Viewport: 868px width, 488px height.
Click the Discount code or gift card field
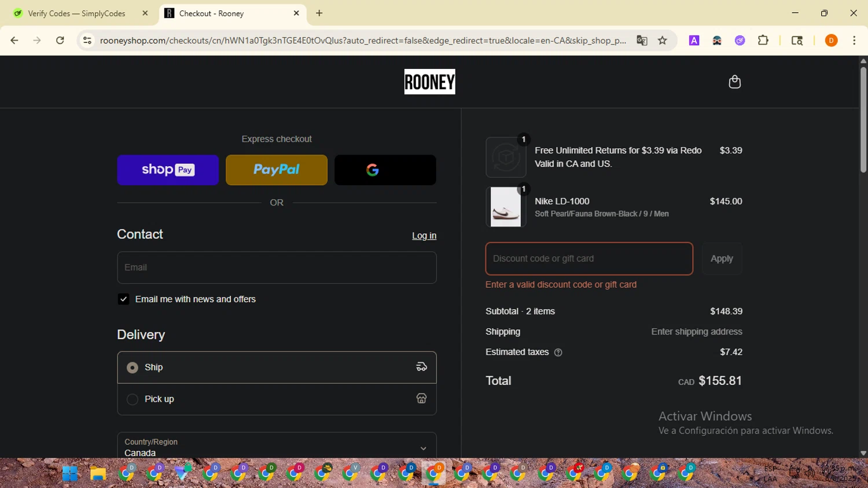589,259
